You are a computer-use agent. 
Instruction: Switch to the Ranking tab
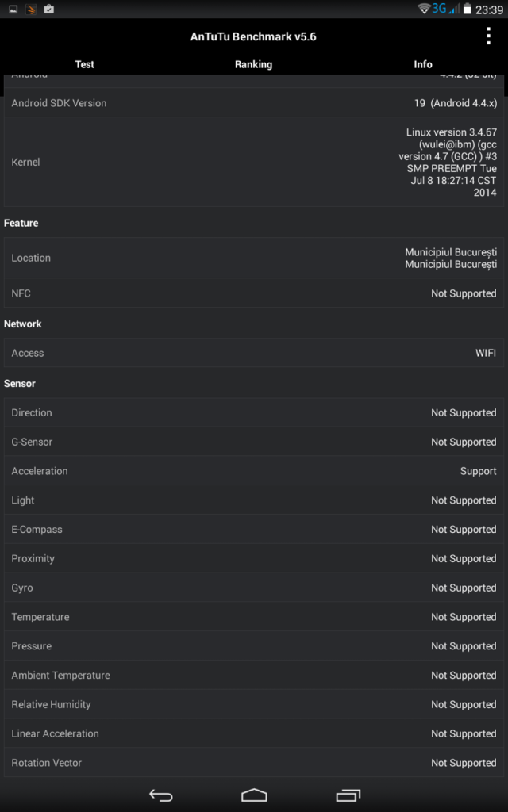(253, 64)
